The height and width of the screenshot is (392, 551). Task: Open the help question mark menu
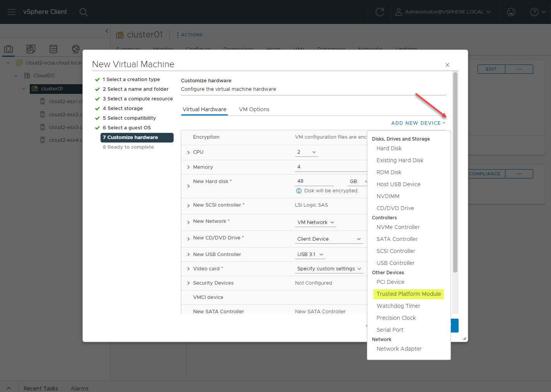(x=538, y=12)
